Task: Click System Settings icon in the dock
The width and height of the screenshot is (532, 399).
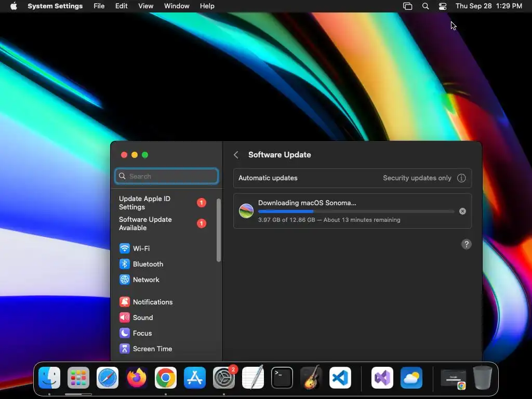Action: coord(224,378)
